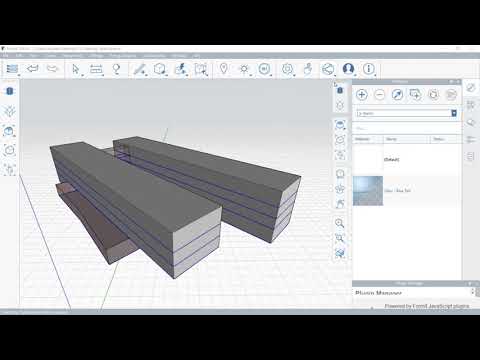Open the cube Primitives tool icon
Image resolution: width=480 pixels, height=360 pixels.
coord(160,69)
